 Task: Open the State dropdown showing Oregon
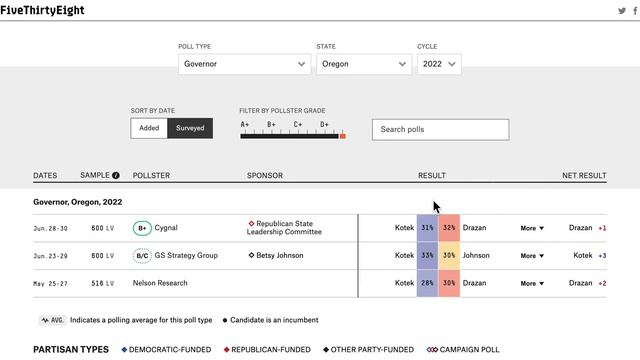click(x=364, y=64)
